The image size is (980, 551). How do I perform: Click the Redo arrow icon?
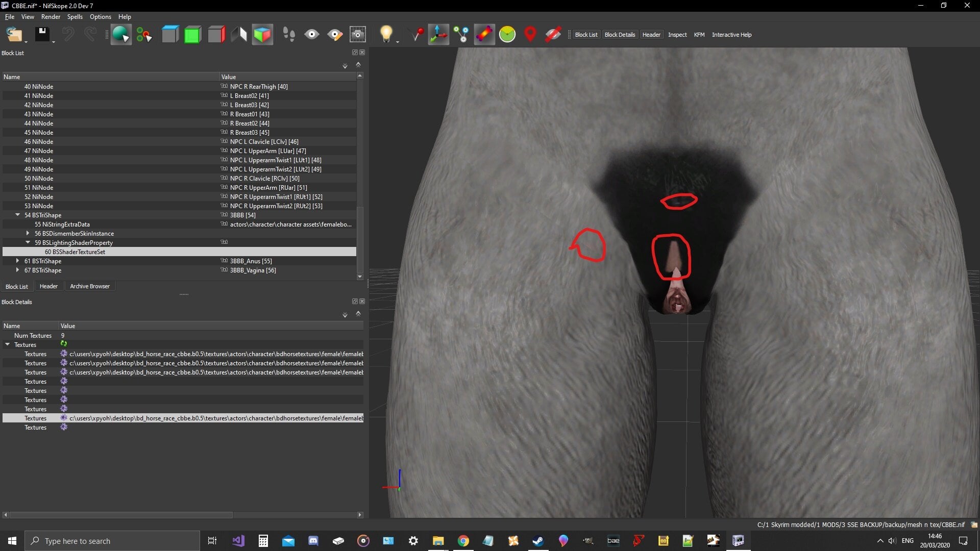pos(90,35)
